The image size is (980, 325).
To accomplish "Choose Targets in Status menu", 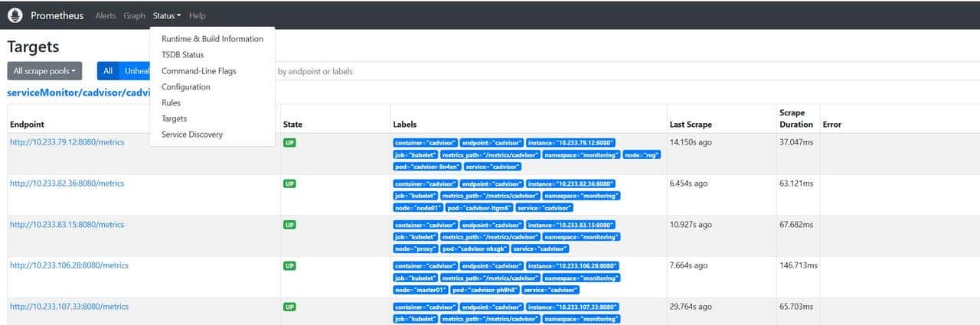I will (x=212, y=119).
